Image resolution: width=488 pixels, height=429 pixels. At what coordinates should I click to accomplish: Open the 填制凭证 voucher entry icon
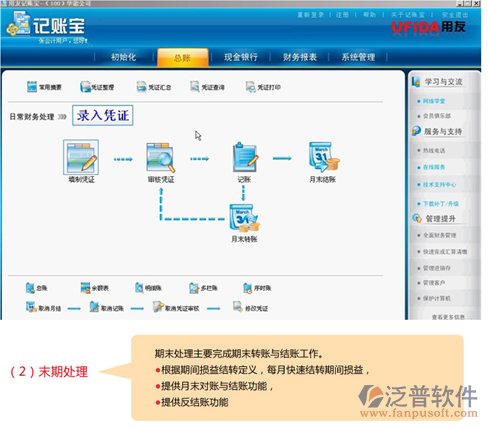click(x=81, y=157)
